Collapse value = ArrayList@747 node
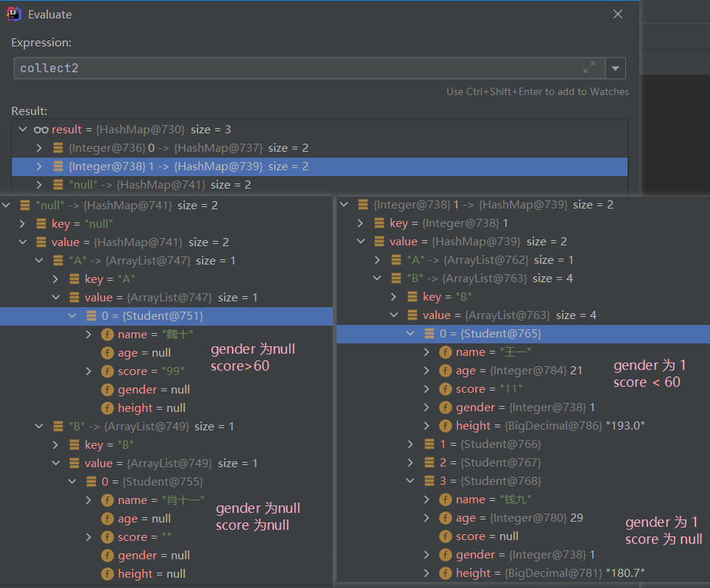Viewport: 710px width, 588px height. 55,298
